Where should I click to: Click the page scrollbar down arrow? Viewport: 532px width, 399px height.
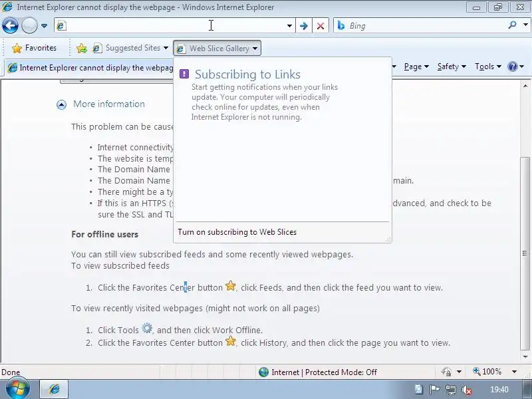pyautogui.click(x=525, y=356)
